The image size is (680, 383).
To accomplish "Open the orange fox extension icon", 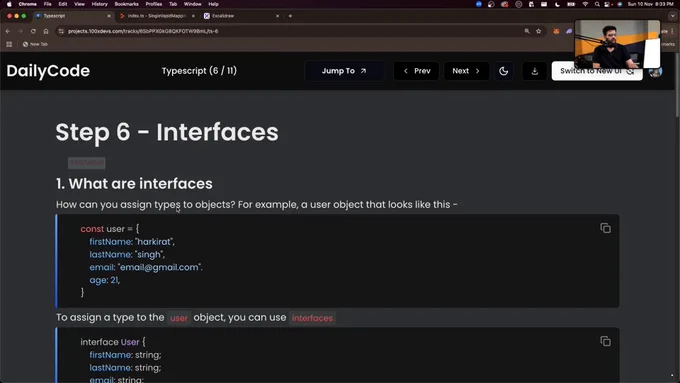I will pos(556,31).
